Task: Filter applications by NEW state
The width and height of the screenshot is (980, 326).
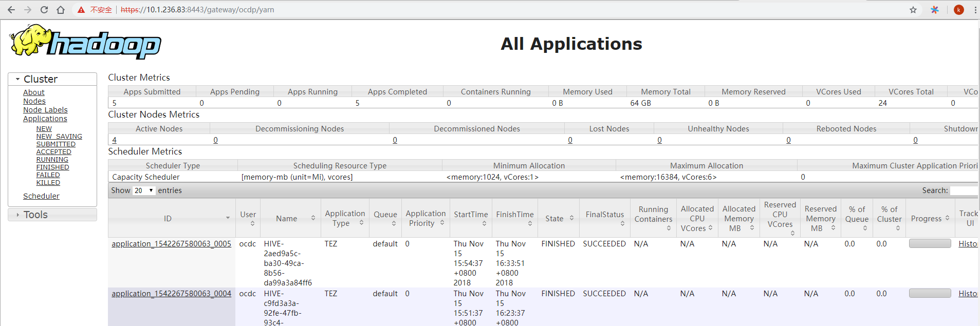Action: point(44,129)
